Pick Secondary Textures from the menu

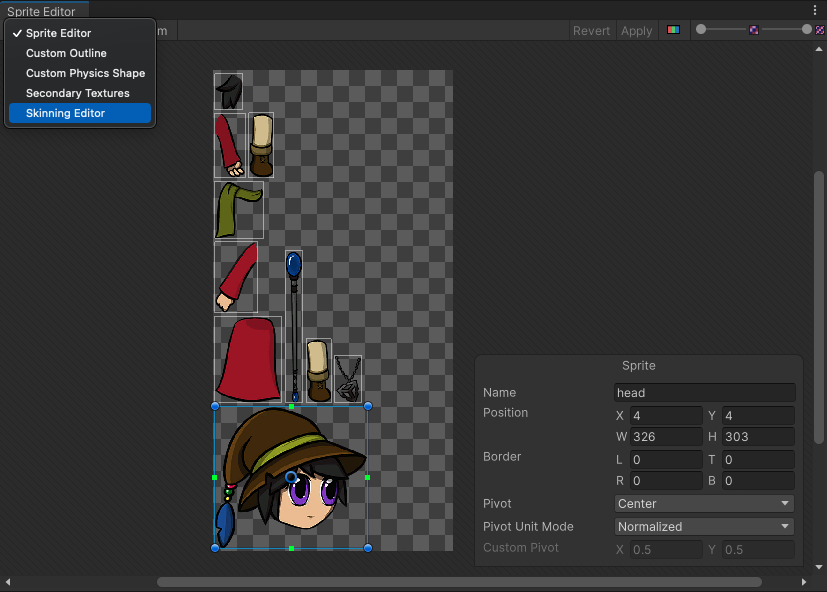point(78,93)
